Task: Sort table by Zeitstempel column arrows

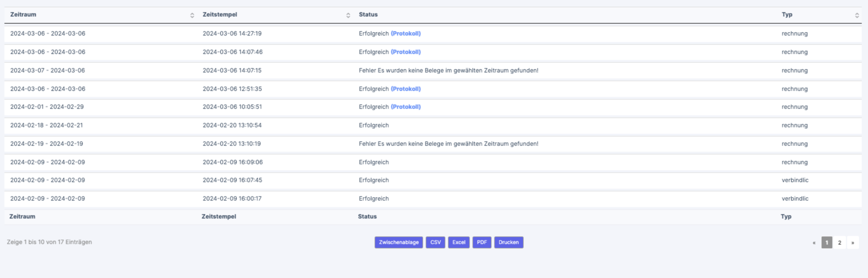Action: pos(348,15)
